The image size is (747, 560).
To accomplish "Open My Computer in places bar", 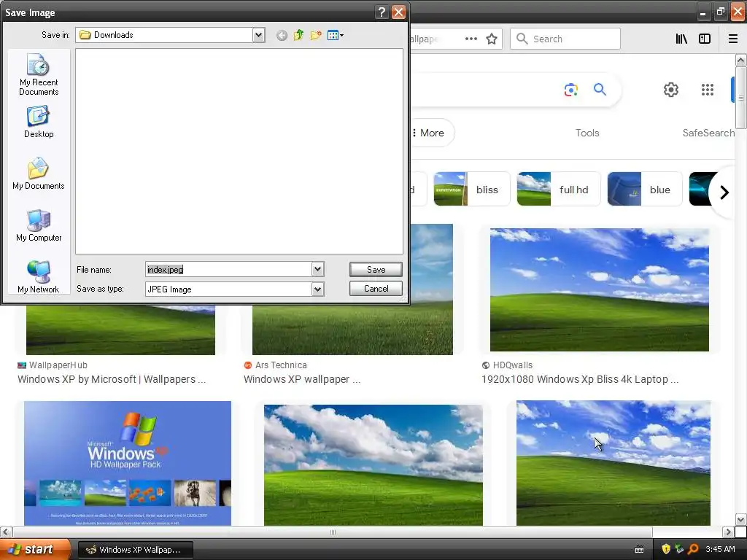I will click(39, 226).
